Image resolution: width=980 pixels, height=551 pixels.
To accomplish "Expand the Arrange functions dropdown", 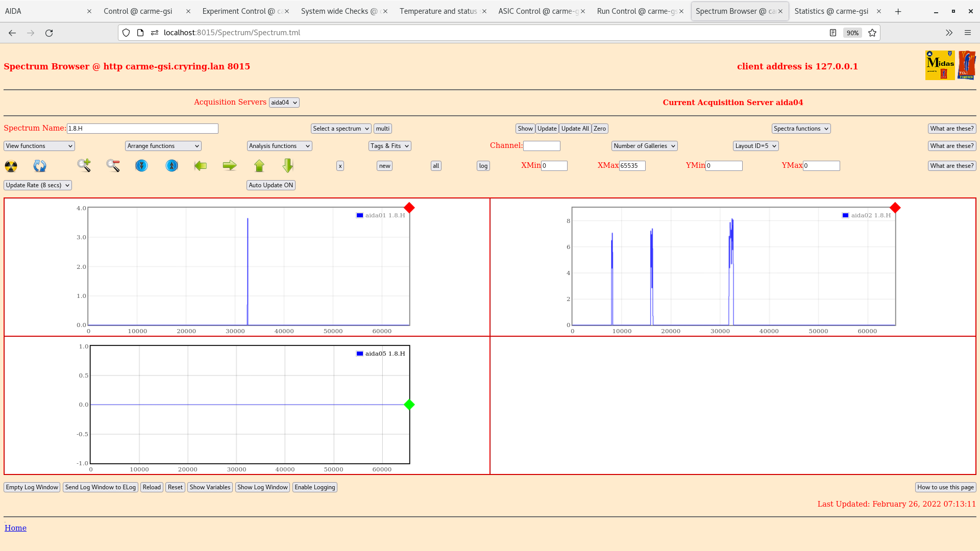I will pos(163,146).
